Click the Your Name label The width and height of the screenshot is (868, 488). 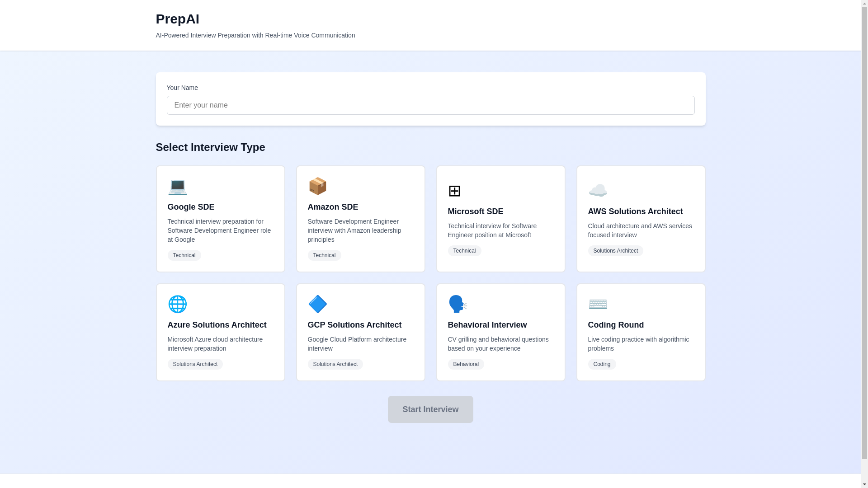182,88
